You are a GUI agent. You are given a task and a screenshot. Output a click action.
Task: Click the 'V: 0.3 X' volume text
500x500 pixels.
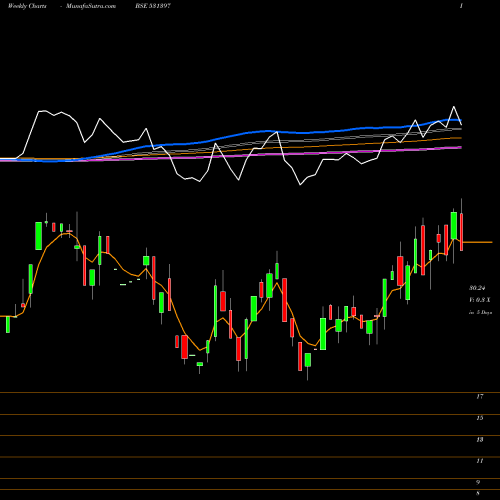(480, 300)
